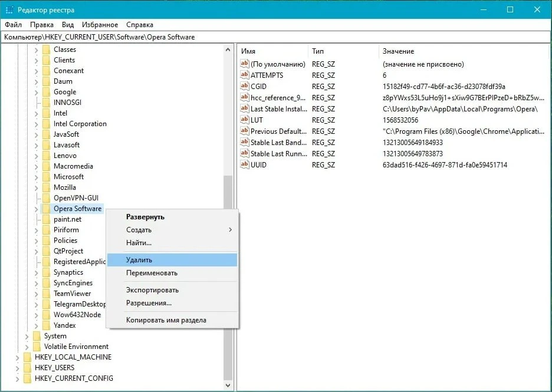Viewport: 552px width, 392px height.
Task: Click the tree pane scroll down arrow
Action: pos(228,386)
